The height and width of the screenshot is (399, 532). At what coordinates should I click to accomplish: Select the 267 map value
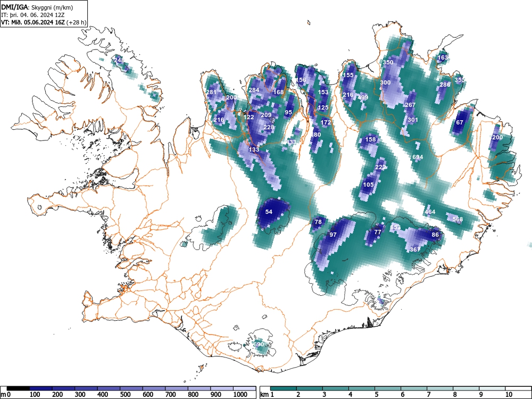point(410,105)
